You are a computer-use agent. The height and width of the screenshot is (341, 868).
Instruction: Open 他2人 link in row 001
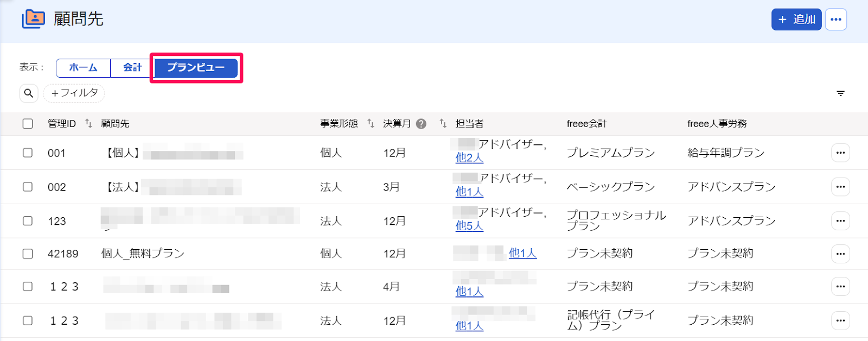tap(469, 158)
